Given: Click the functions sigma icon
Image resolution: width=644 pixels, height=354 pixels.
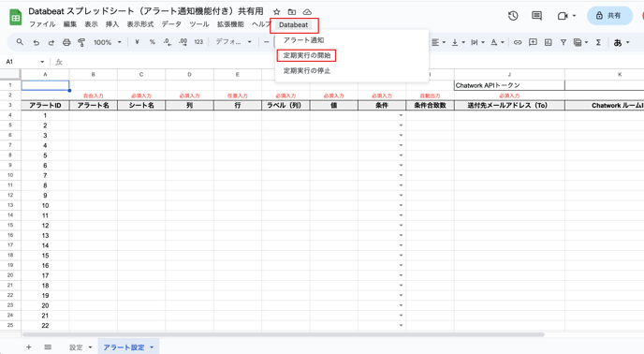Looking at the screenshot, I should tap(598, 42).
